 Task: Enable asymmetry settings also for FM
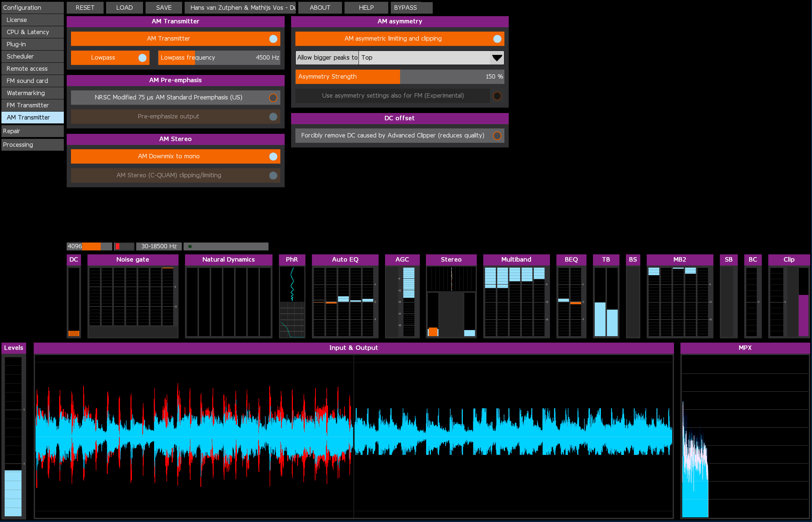click(400, 96)
